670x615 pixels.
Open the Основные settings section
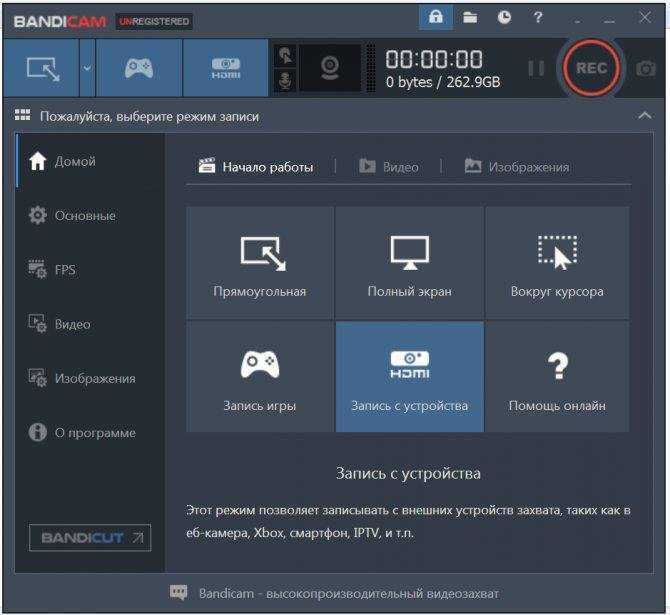(x=90, y=215)
